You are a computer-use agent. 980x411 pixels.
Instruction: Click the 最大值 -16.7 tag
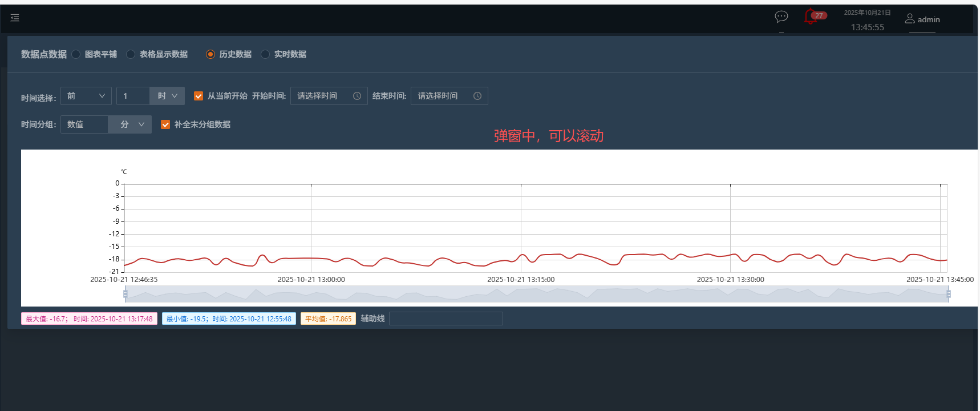point(89,319)
